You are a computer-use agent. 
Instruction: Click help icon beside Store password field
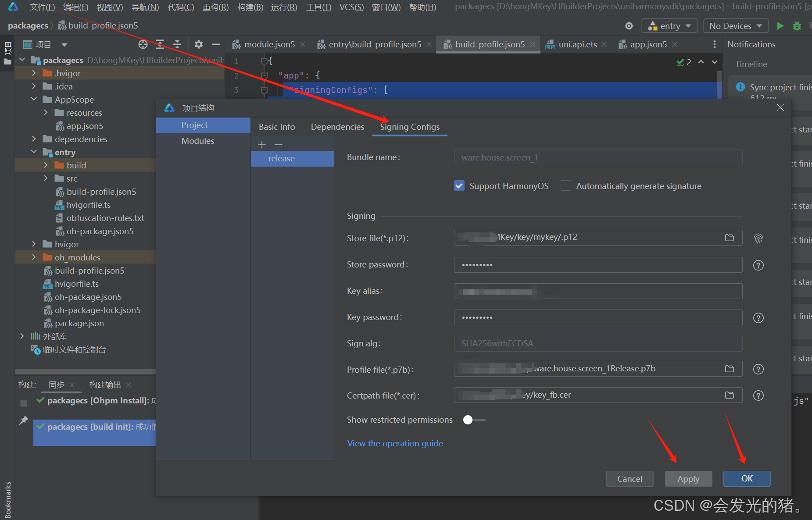(x=758, y=265)
